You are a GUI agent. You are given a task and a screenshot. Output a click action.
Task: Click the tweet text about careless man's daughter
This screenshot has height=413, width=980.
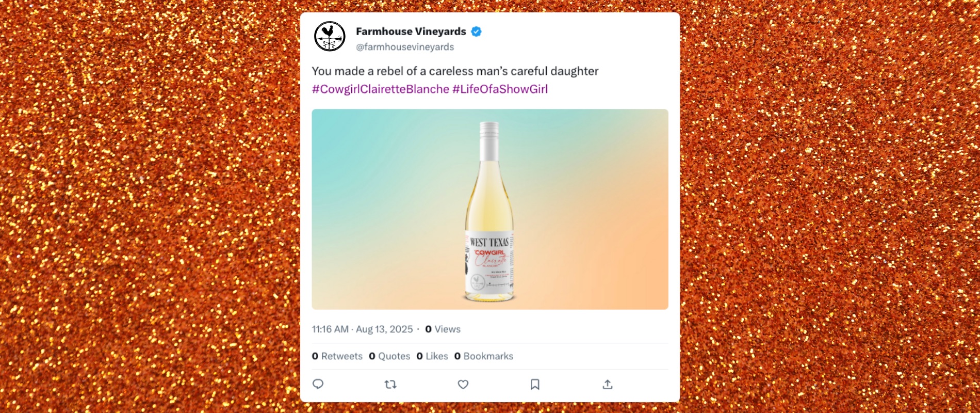point(455,71)
